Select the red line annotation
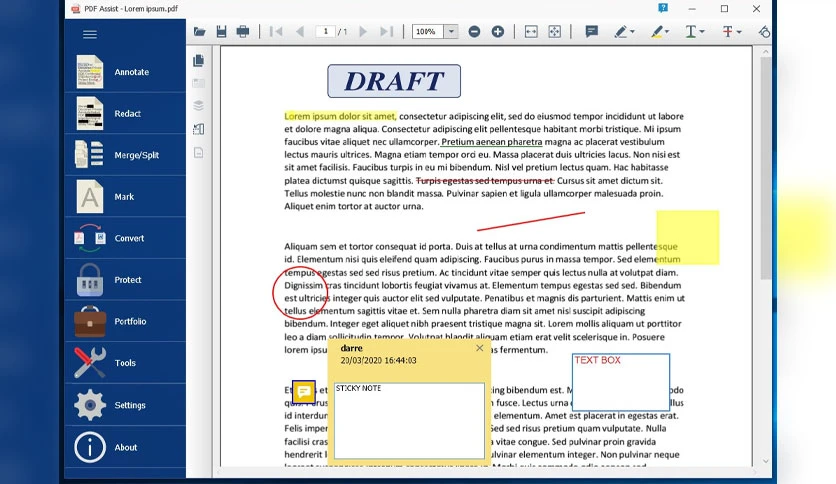836x484 pixels. 530,221
